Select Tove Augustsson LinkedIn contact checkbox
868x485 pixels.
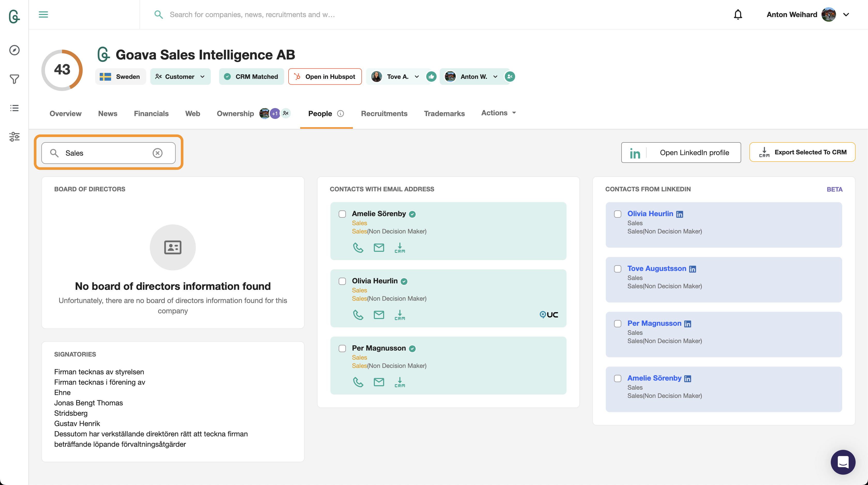(618, 269)
